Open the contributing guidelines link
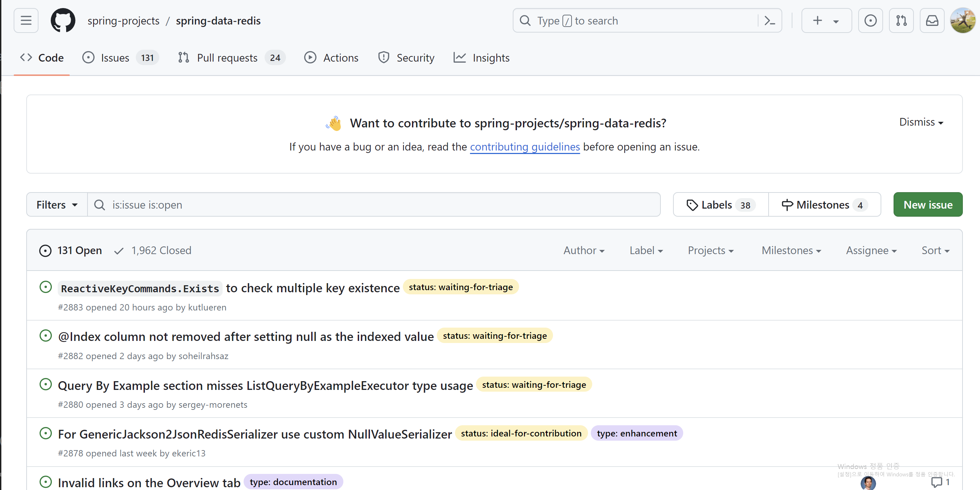The height and width of the screenshot is (490, 980). (x=525, y=147)
